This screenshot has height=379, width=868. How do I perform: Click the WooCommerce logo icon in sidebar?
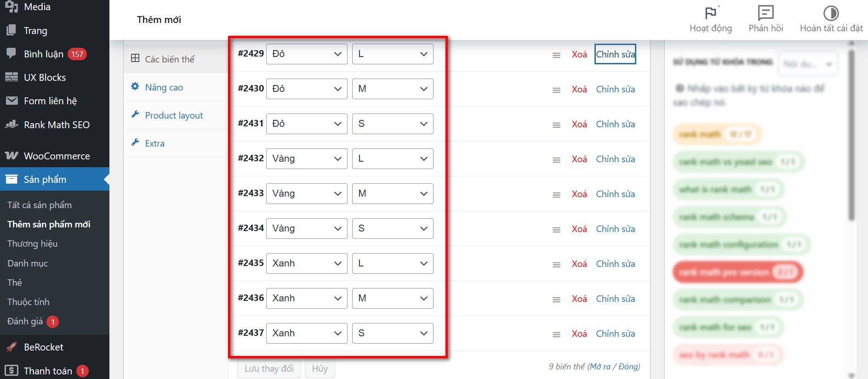click(x=11, y=156)
